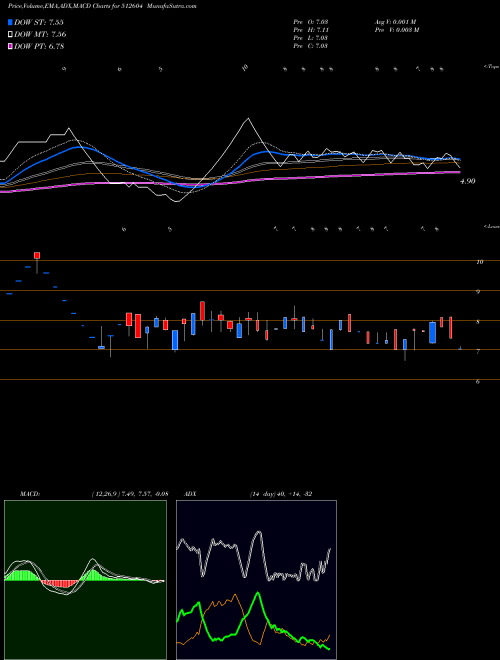This screenshot has width=500, height=660.
Task: Click the 'Pre H: 7.11' high value
Action: 311,30
